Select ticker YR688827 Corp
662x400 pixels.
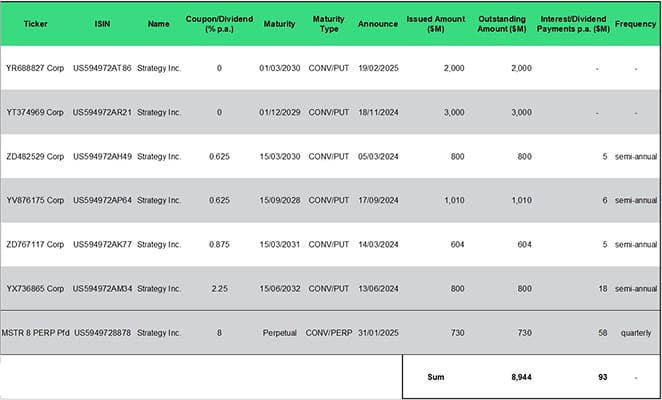35,68
